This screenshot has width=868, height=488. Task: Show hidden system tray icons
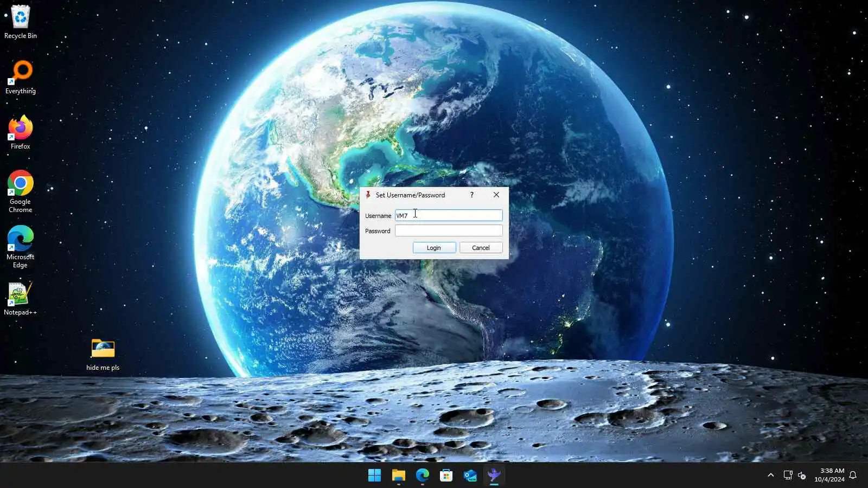[770, 475]
